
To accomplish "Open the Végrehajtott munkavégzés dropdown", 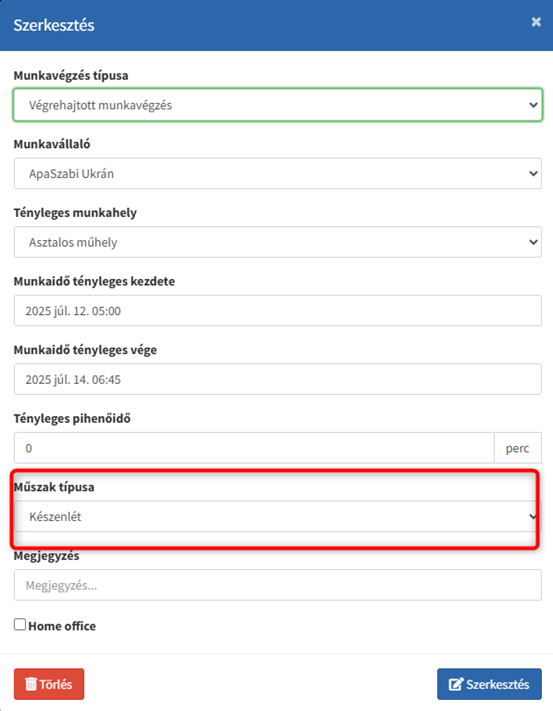I will (x=278, y=105).
